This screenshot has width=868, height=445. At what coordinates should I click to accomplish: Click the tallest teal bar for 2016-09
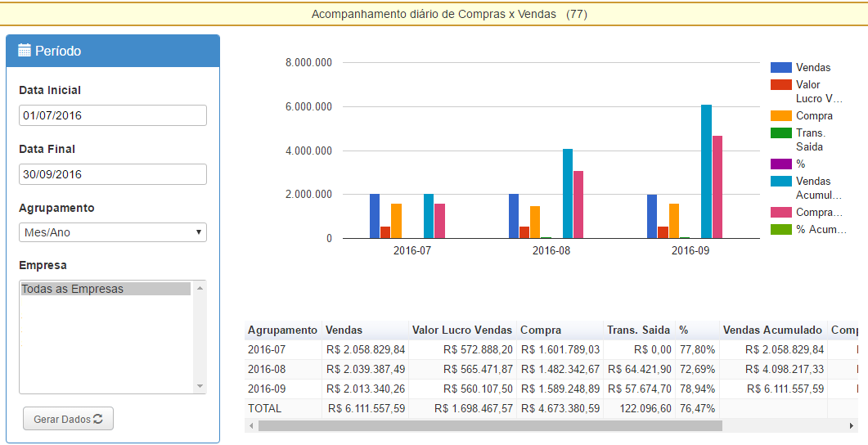[706, 172]
